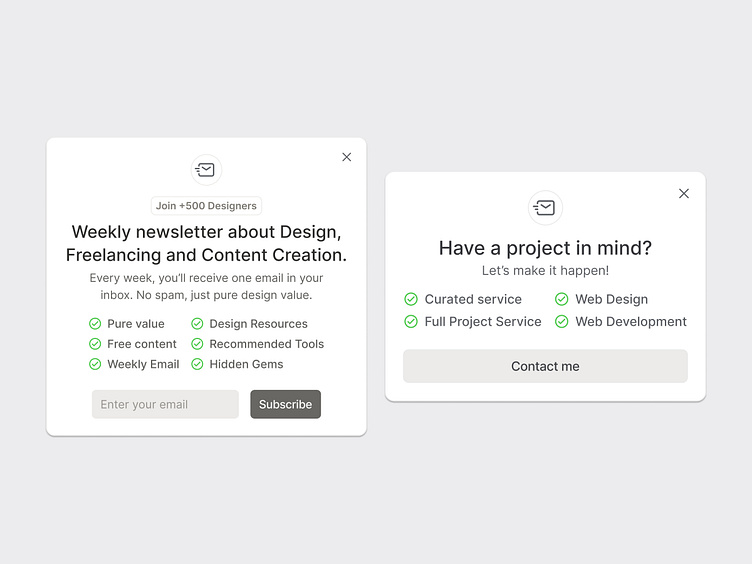Click the green check beside Recommended Tools
The image size is (752, 564).
pyautogui.click(x=197, y=344)
